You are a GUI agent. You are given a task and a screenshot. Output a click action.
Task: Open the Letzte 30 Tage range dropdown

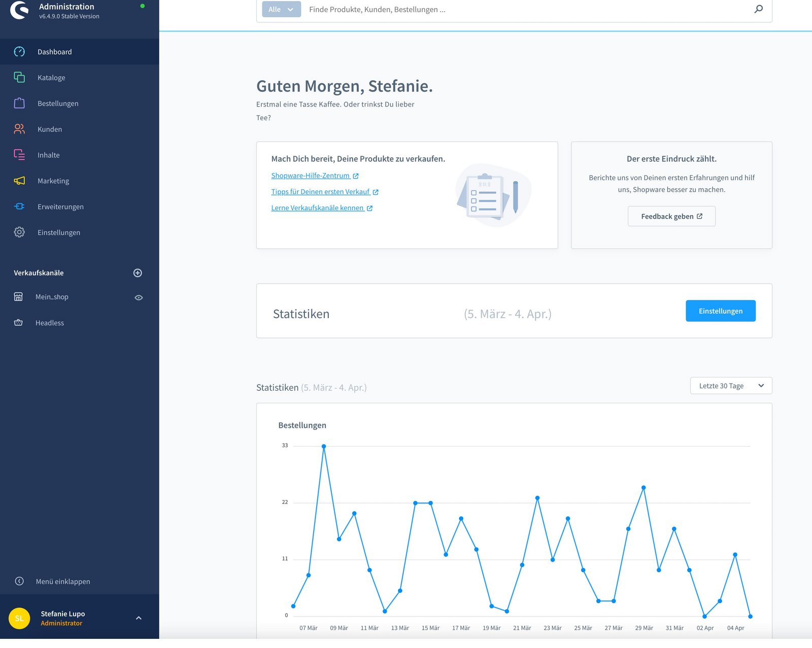tap(731, 386)
